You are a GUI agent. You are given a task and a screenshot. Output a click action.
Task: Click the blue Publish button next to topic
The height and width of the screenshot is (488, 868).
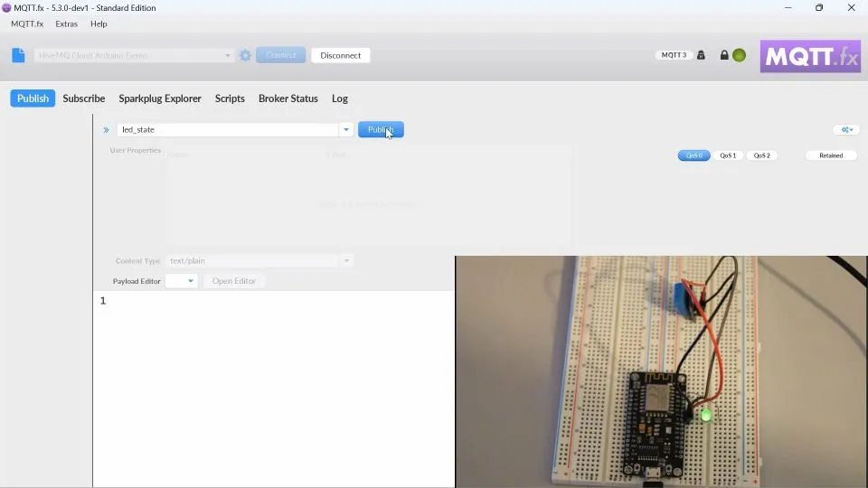[381, 129]
